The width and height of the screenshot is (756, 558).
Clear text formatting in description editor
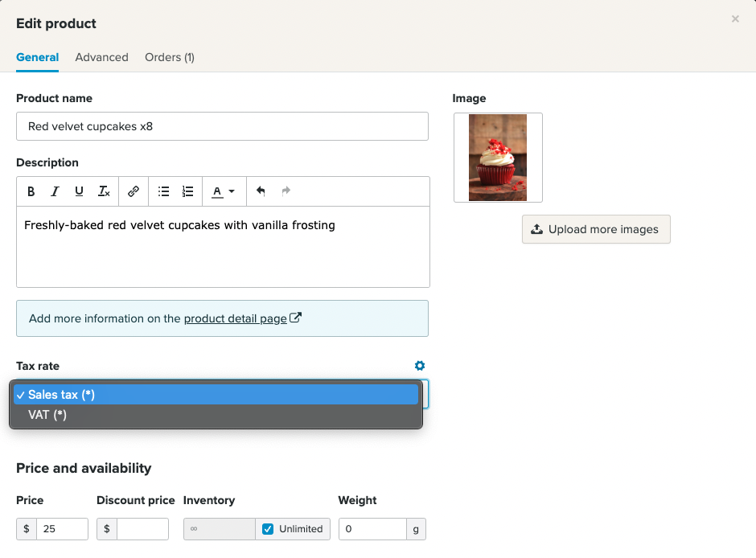click(104, 191)
